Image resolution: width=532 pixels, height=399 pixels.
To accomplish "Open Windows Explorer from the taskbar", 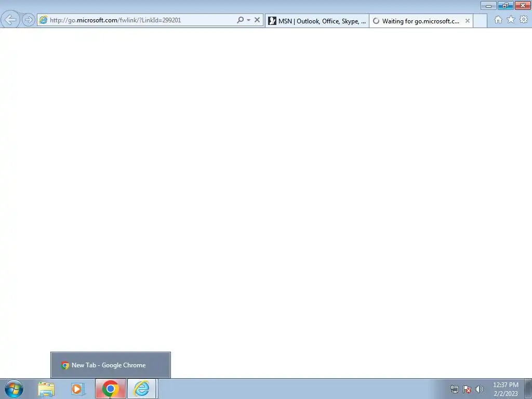I will [46, 389].
